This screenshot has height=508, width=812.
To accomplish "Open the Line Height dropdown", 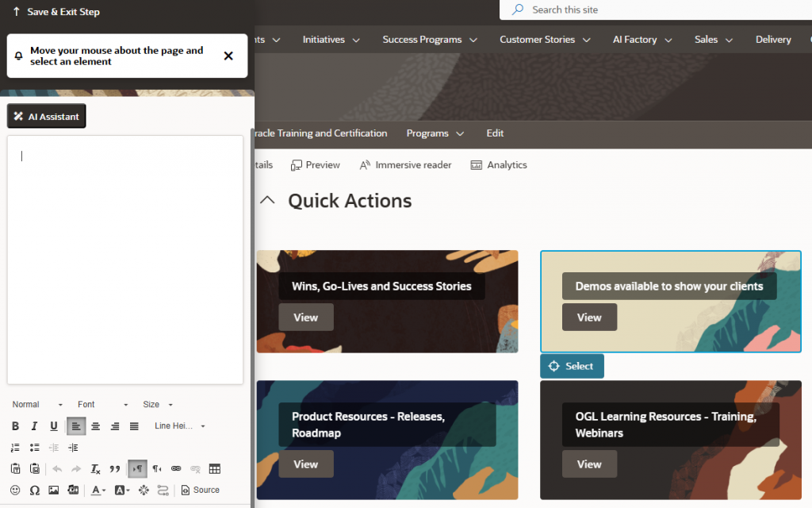I will pyautogui.click(x=180, y=426).
